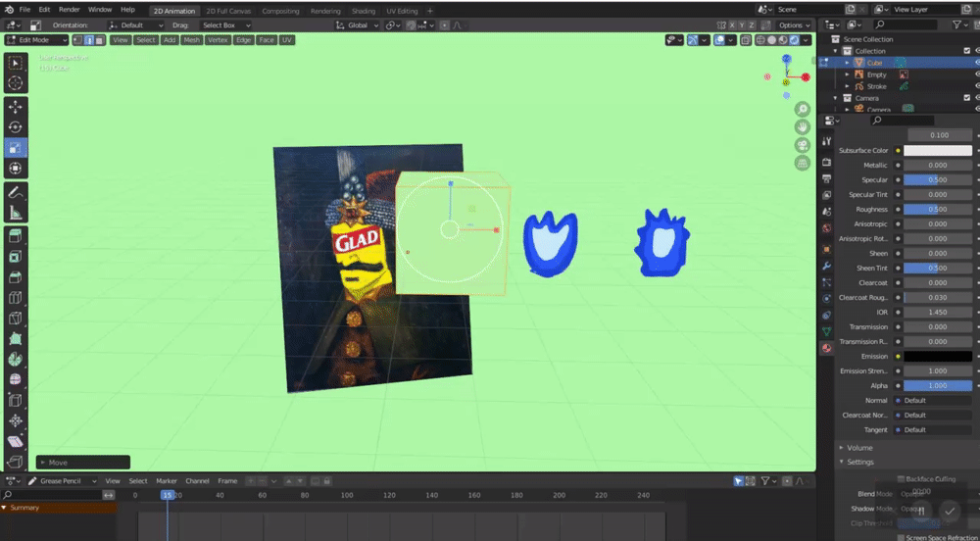This screenshot has height=541, width=980.
Task: Add a new workspace with plus button
Action: [x=430, y=11]
